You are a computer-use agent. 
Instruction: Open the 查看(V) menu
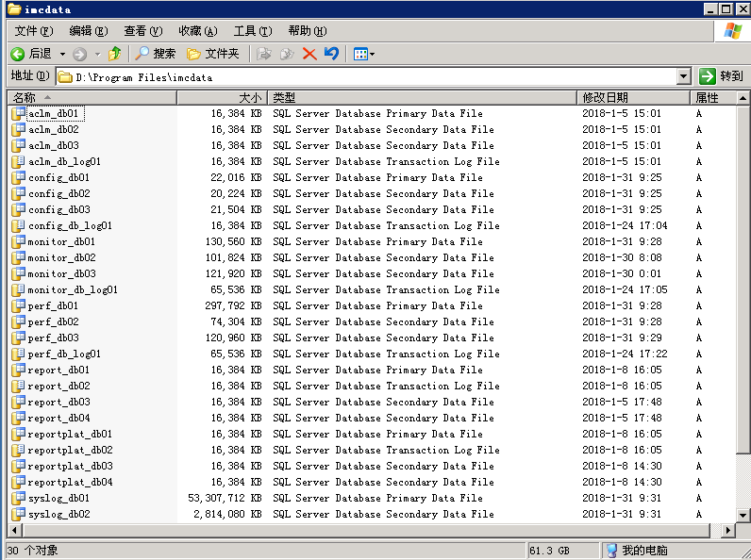143,31
